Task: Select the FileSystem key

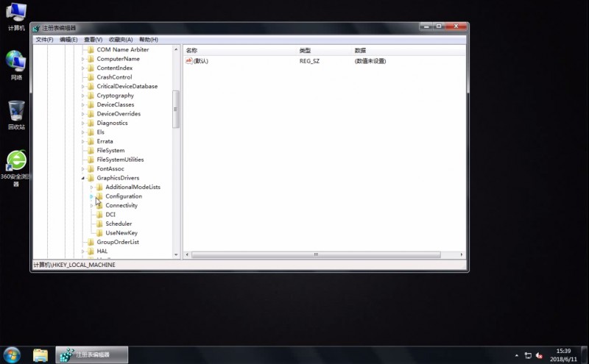Action: [110, 151]
